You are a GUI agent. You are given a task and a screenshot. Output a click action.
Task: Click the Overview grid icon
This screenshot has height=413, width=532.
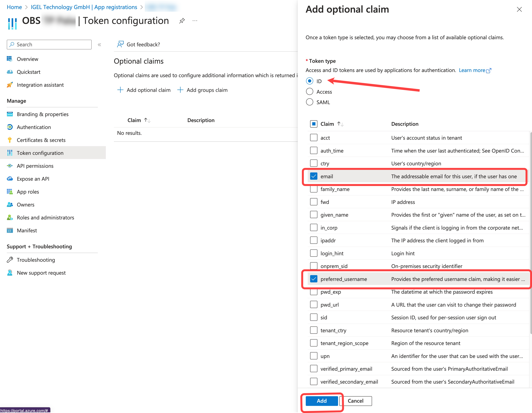point(10,59)
